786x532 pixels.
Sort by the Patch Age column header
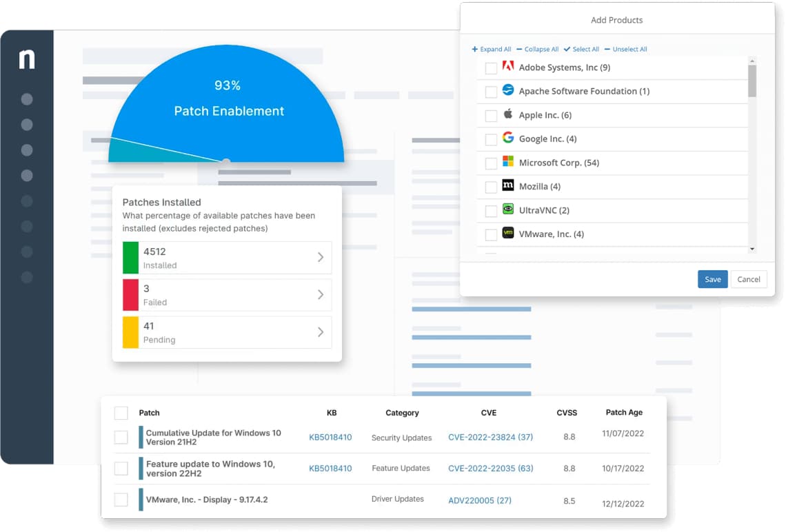coord(623,412)
